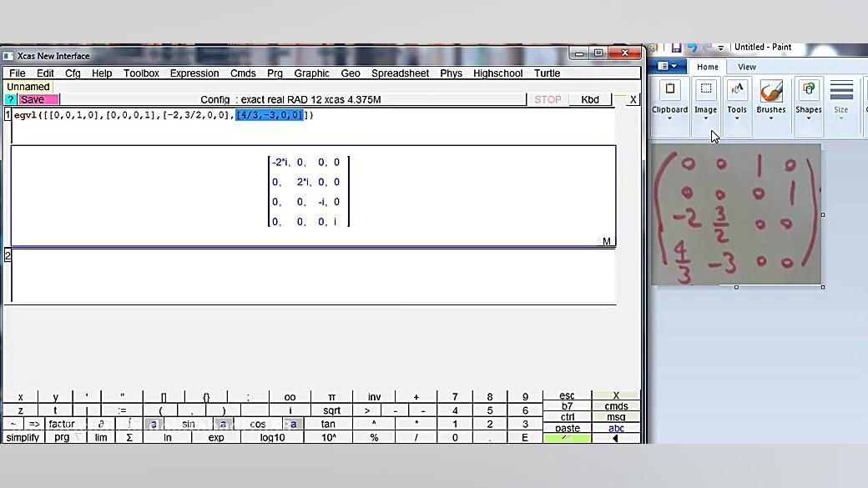Toggle the inv key on the Xcas keyboard
Viewport: 868px width, 488px height.
click(x=374, y=397)
